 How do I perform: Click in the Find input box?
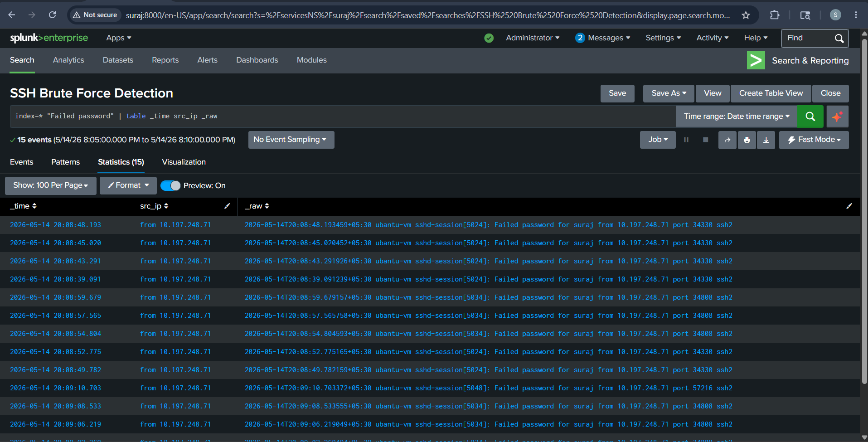click(809, 38)
